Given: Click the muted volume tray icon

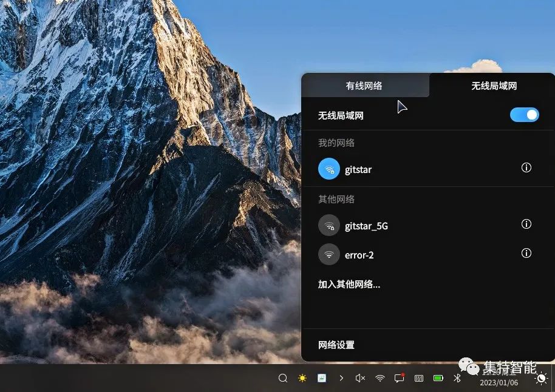Looking at the screenshot, I should point(360,378).
